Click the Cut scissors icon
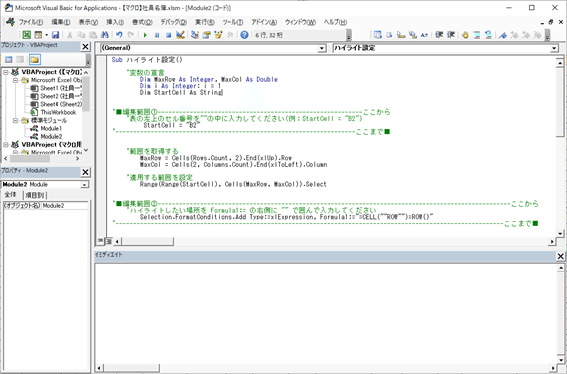This screenshot has height=374, width=567. pos(70,35)
